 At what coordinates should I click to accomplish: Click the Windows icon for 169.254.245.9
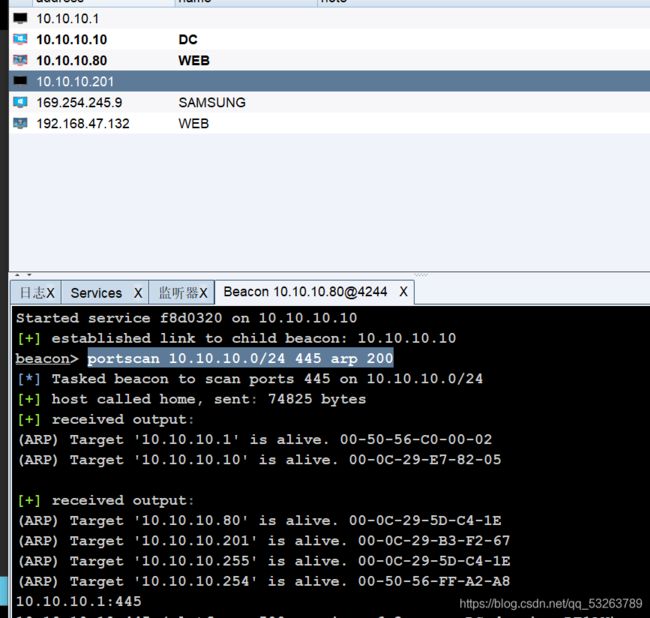[x=20, y=102]
